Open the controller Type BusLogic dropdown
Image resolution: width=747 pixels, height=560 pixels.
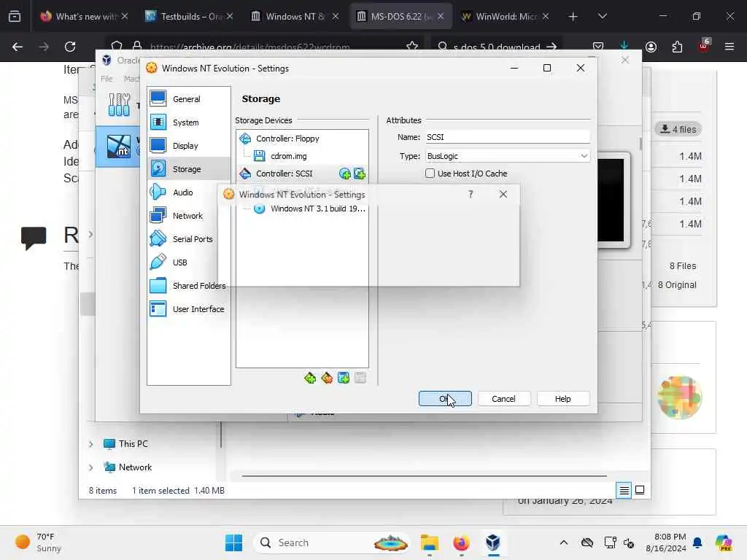point(508,156)
